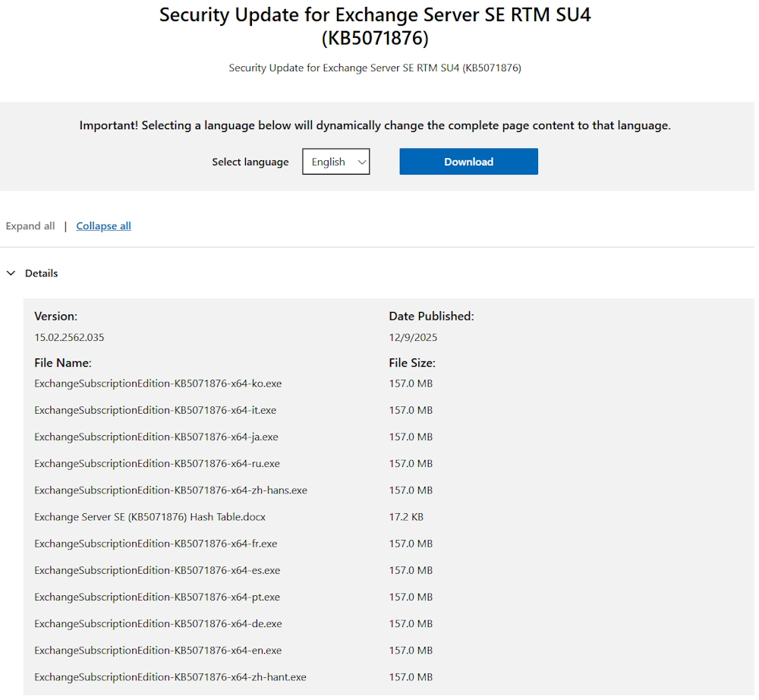This screenshot has width=759, height=700.
Task: Collapse the Details section chevron
Action: click(11, 273)
